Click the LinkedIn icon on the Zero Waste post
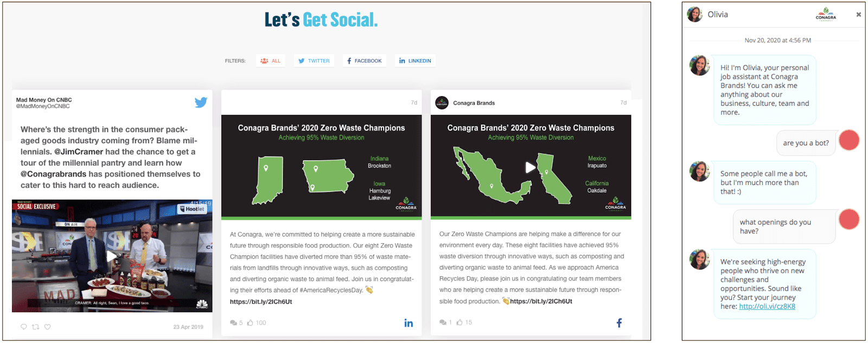This screenshot has height=343, width=868. [409, 322]
